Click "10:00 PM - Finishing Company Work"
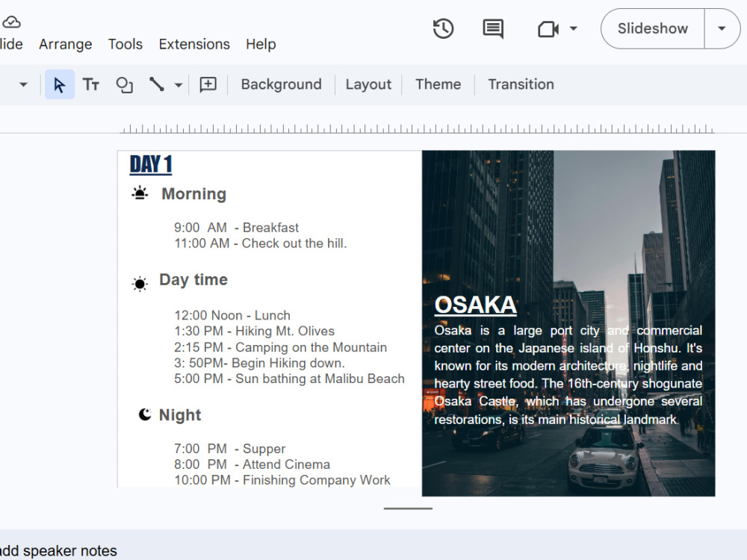This screenshot has width=747, height=560. pos(282,480)
